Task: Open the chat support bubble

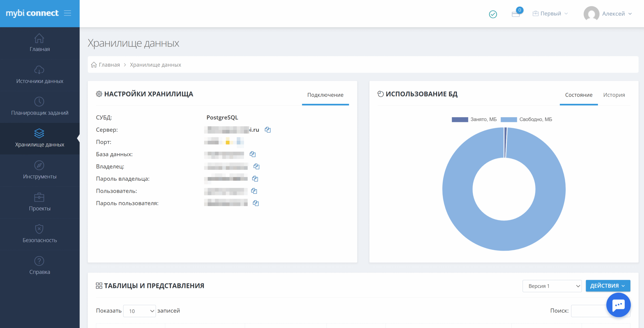Action: [618, 305]
